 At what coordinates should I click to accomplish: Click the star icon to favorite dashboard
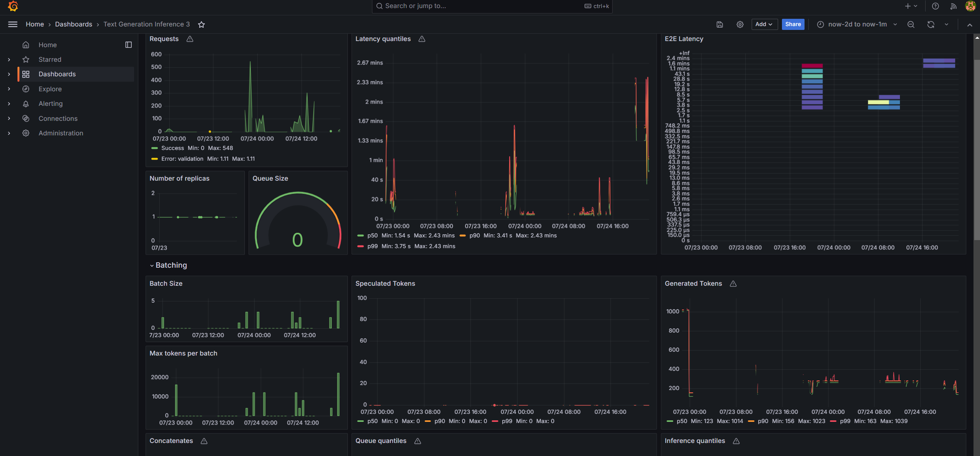(x=201, y=24)
